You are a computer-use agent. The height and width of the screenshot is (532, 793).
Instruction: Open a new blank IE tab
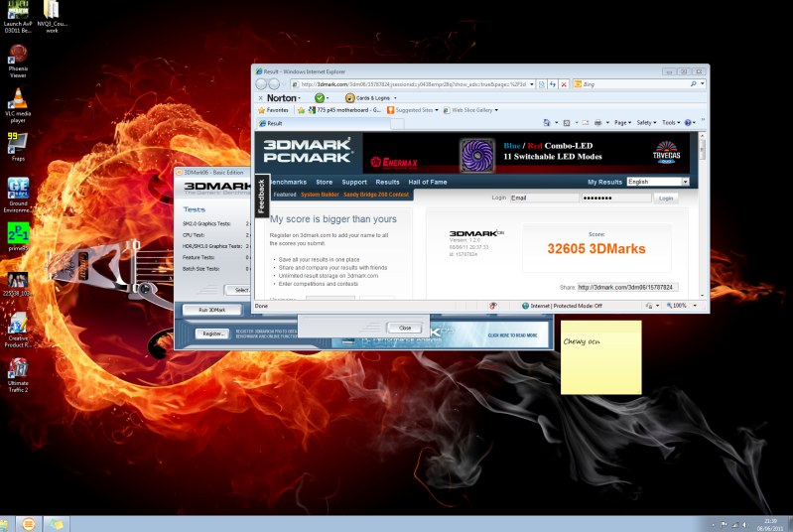click(x=397, y=123)
